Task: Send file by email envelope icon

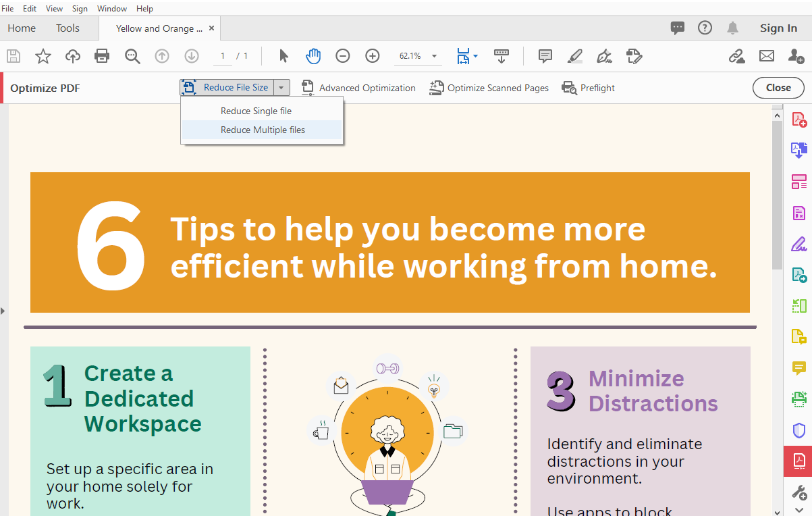Action: coord(766,56)
